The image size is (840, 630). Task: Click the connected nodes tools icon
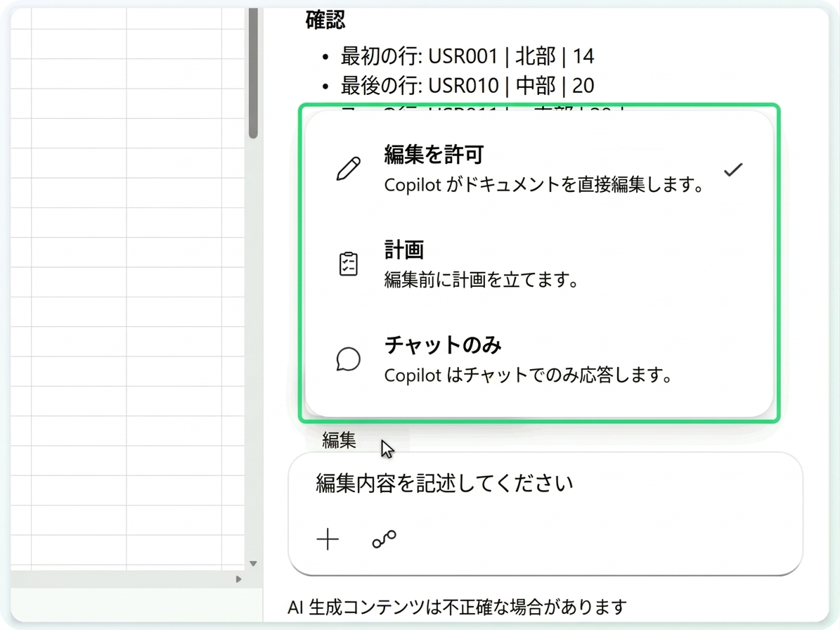coord(384,539)
